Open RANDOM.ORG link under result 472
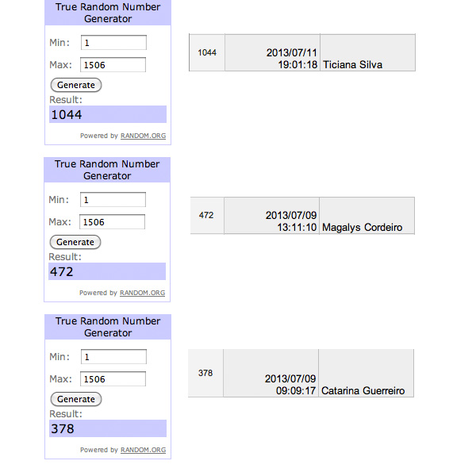Image resolution: width=476 pixels, height=476 pixels. [x=142, y=293]
